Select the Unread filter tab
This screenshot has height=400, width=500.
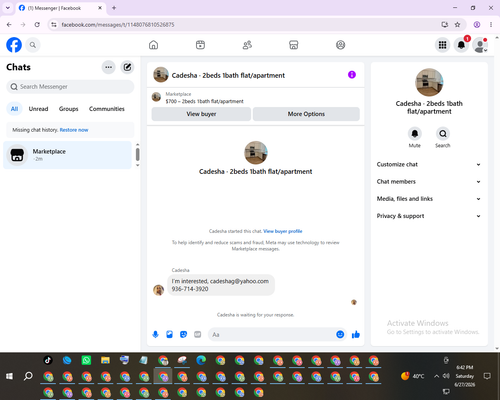(38, 109)
